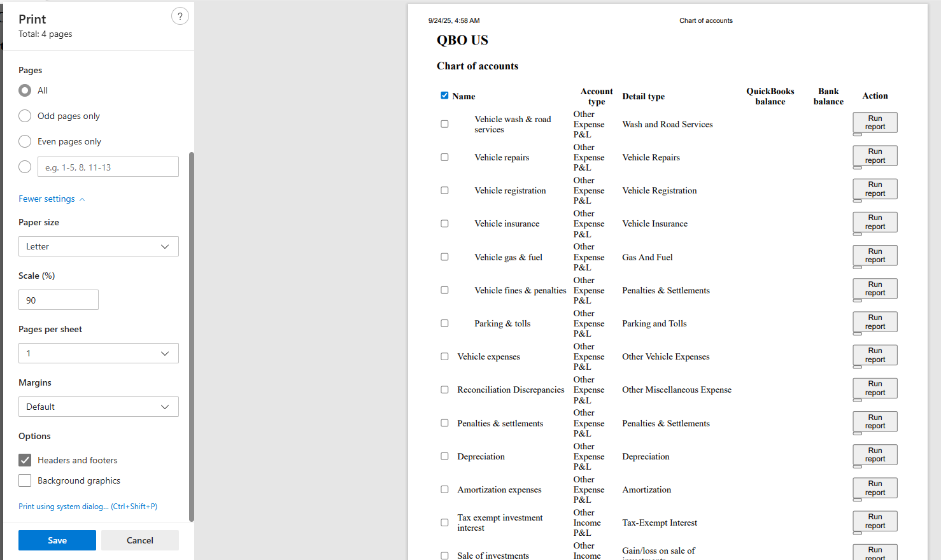Click the Other Vehicle Expenses detail type
This screenshot has width=941, height=560.
(666, 356)
